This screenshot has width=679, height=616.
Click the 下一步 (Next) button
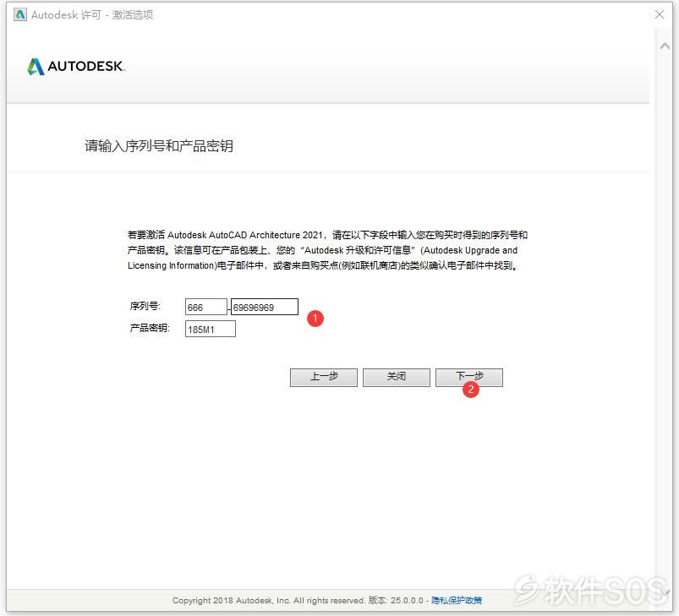point(469,377)
